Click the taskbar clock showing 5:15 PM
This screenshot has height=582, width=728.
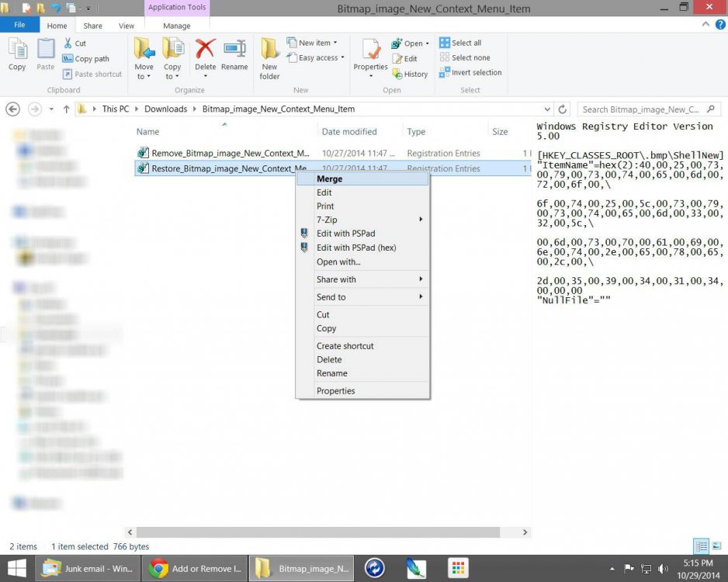pyautogui.click(x=698, y=563)
